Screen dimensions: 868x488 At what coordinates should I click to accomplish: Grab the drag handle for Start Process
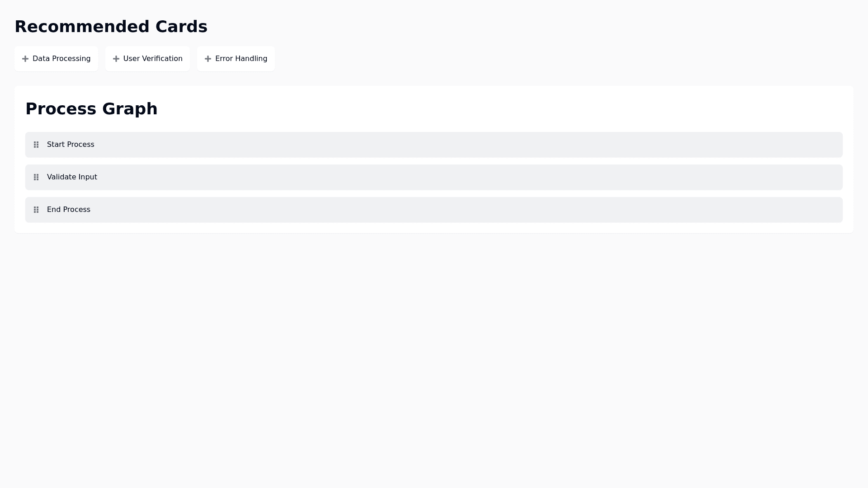[x=36, y=145]
